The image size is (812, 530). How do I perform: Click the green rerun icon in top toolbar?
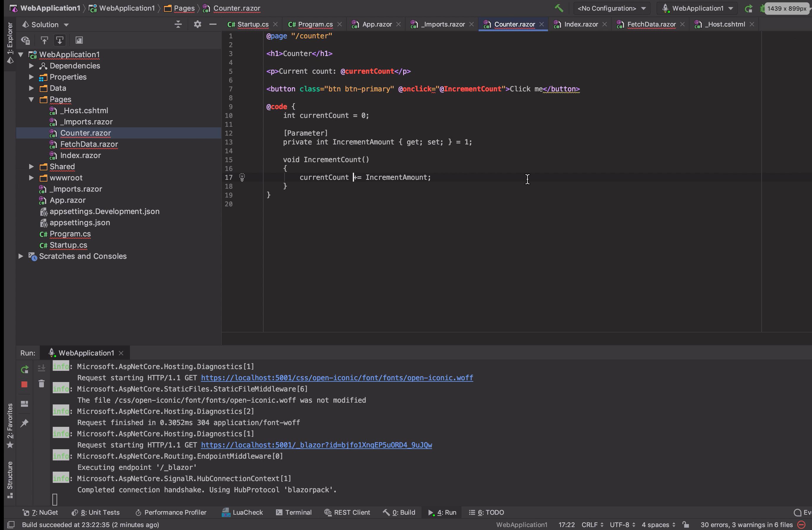[x=749, y=9]
